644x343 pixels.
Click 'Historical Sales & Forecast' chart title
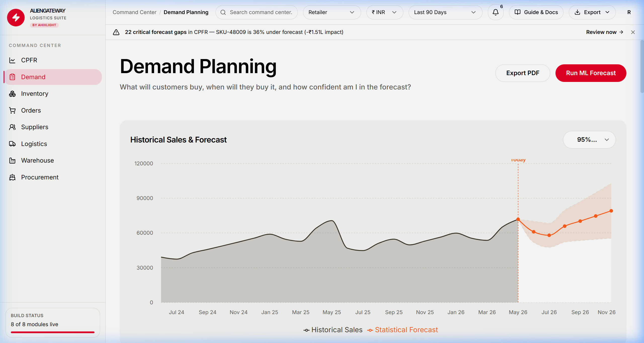178,140
